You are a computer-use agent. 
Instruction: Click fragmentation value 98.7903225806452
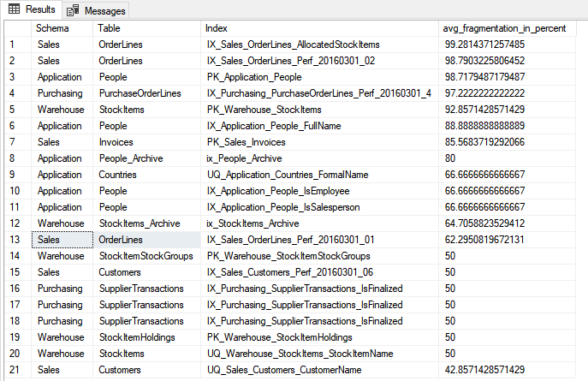pos(507,61)
